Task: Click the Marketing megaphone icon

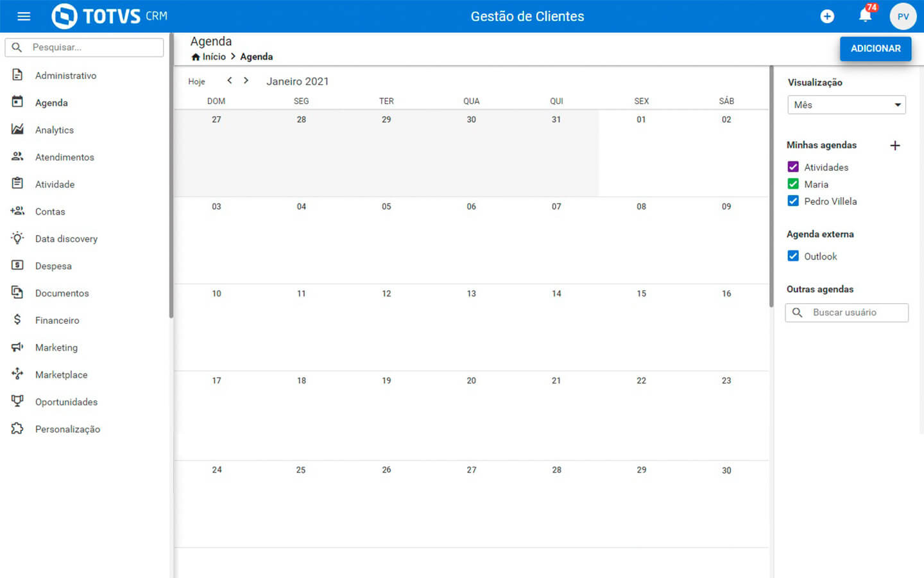Action: [x=17, y=347]
